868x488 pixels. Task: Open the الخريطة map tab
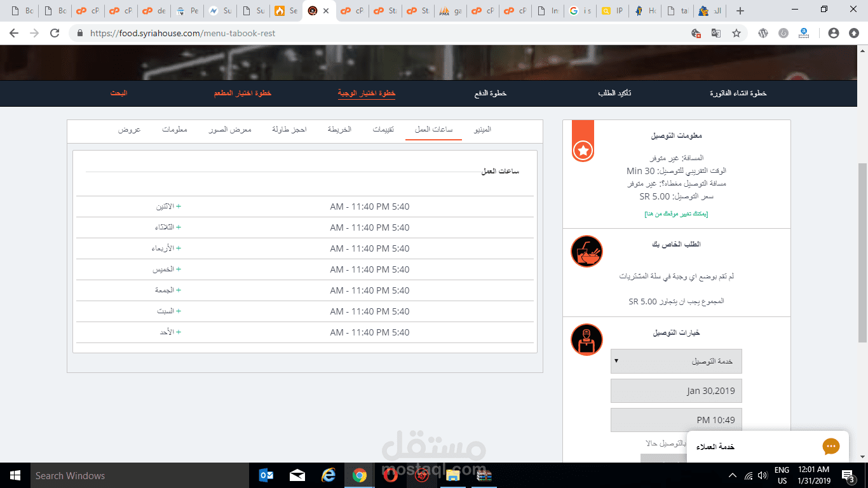click(x=339, y=129)
